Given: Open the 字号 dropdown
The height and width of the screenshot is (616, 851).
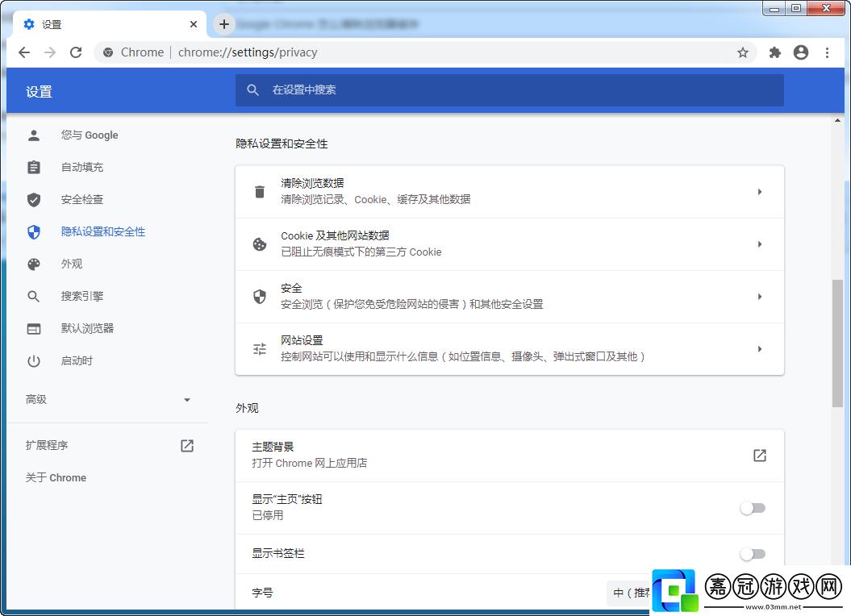Looking at the screenshot, I should [629, 593].
